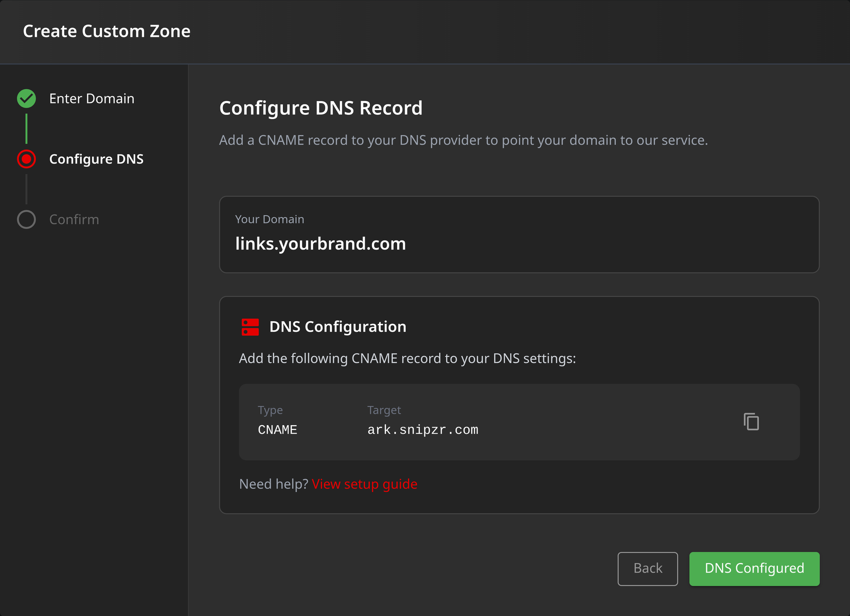Click the Configure DNS Record heading
The image size is (850, 616).
point(321,108)
